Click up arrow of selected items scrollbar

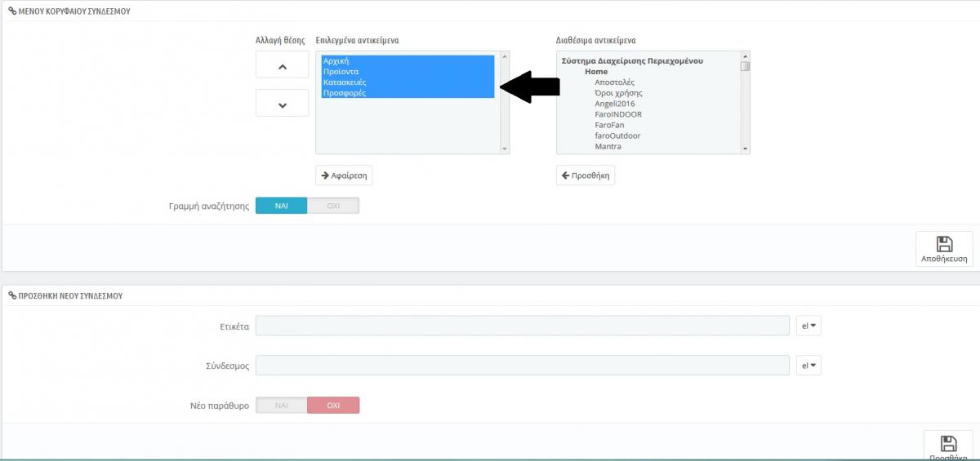coord(504,56)
